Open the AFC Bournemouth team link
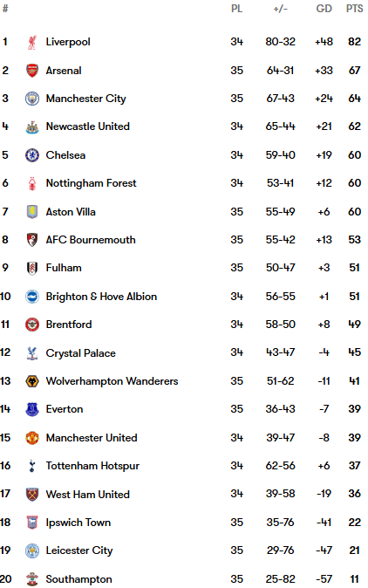The width and height of the screenshot is (368, 588). (91, 240)
